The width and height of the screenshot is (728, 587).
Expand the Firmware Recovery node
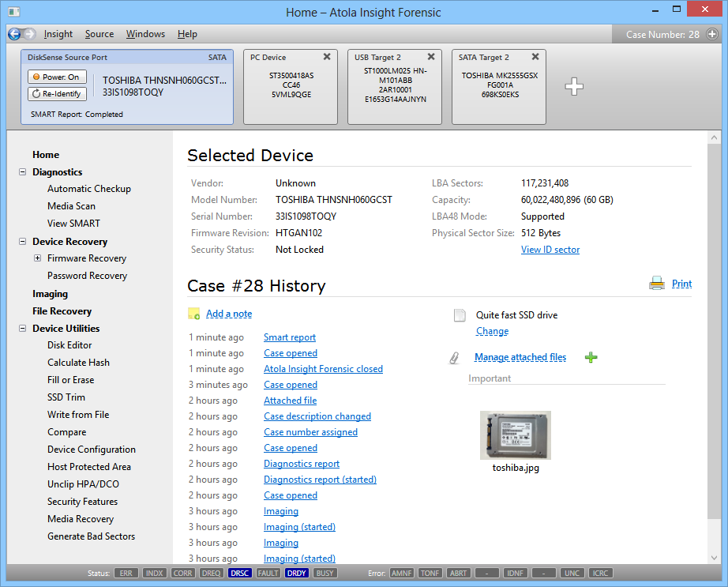click(37, 258)
